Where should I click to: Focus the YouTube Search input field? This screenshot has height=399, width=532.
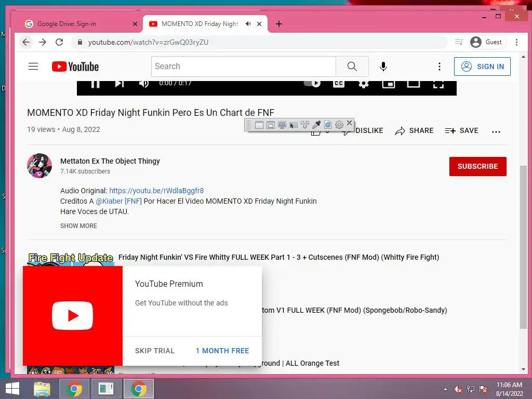[x=244, y=66]
